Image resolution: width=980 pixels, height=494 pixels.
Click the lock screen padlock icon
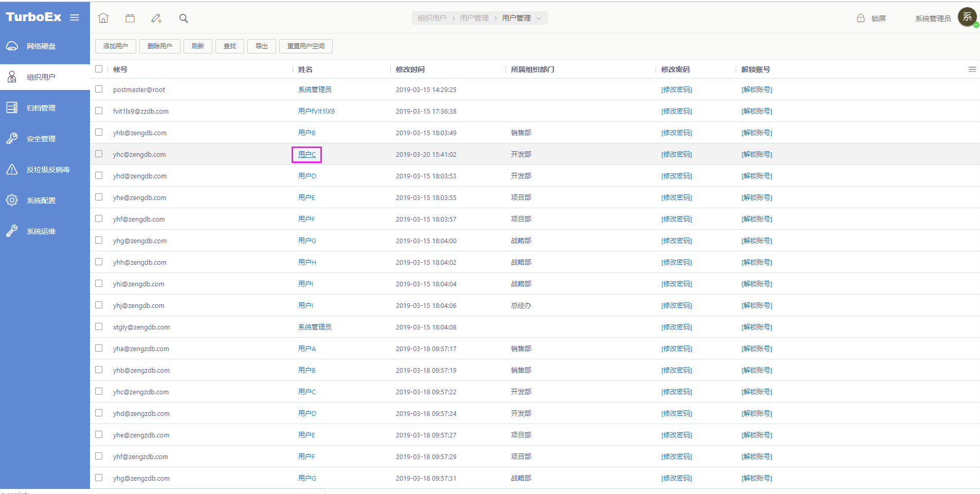tap(860, 19)
